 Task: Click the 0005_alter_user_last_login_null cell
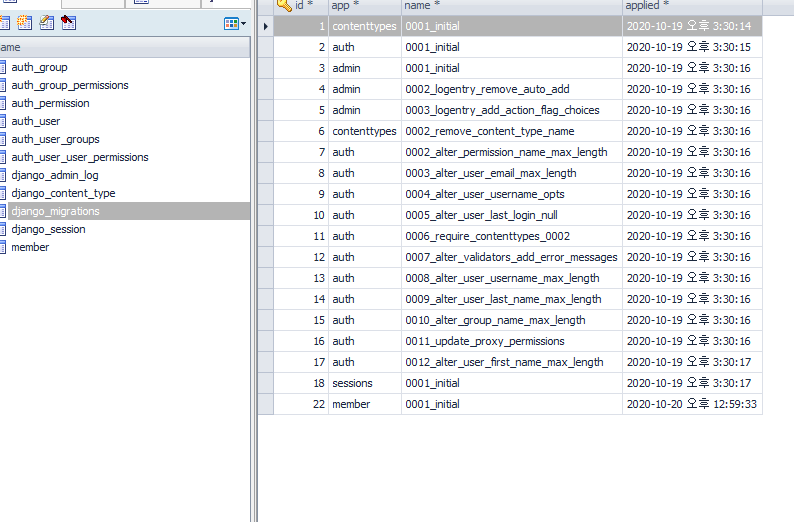(x=511, y=215)
